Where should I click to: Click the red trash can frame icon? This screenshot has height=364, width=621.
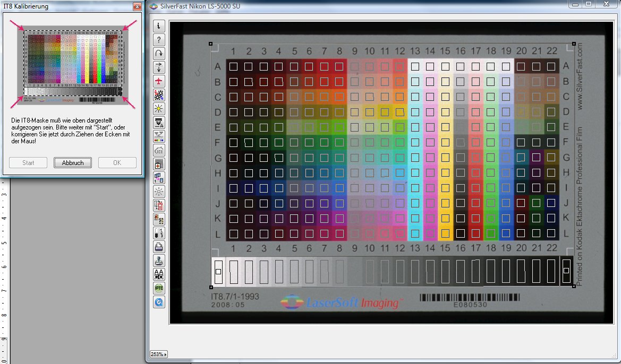(x=159, y=205)
